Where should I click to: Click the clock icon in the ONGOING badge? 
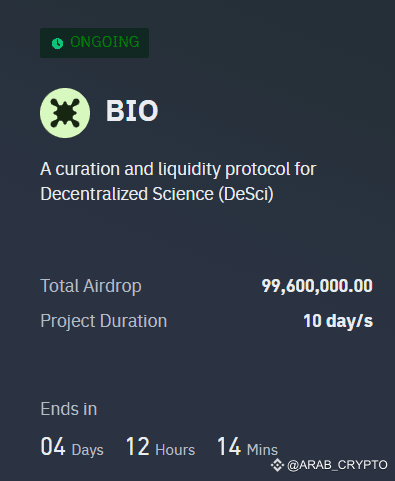[57, 43]
